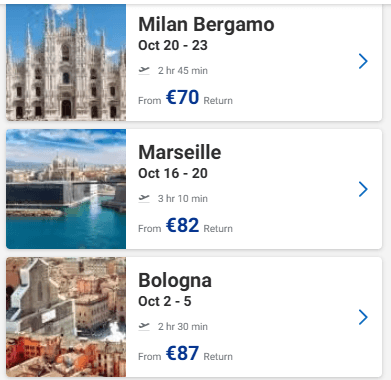Click plane icon beside 3 hr 10 min
Viewport: 391px width, 380px height.
(x=144, y=198)
